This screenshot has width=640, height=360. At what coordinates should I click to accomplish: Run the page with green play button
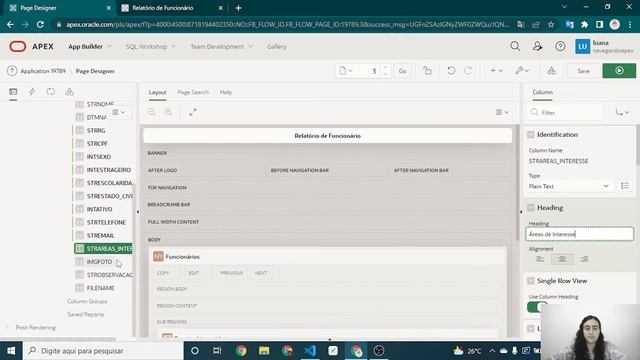619,71
